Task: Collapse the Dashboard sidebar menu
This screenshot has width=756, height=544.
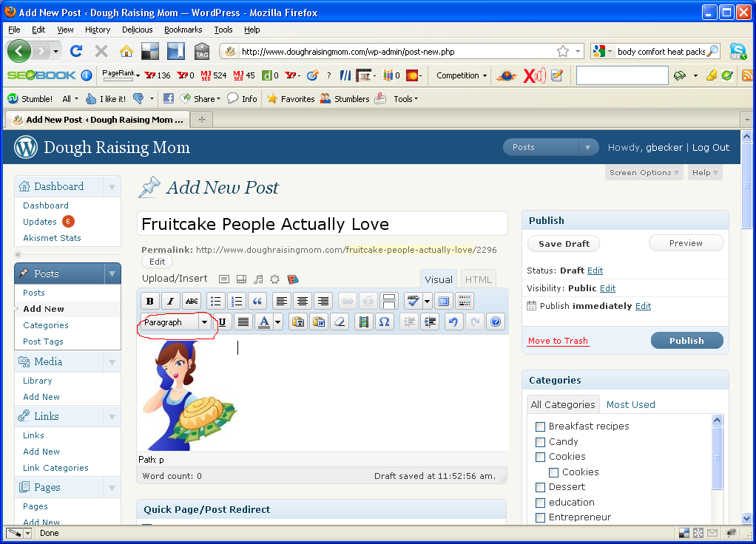Action: [x=112, y=186]
